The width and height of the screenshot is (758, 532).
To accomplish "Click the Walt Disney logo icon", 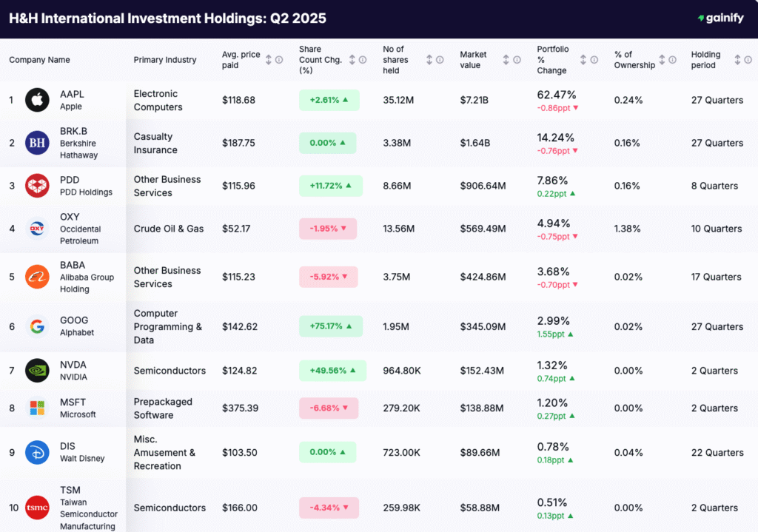I will 37,452.
